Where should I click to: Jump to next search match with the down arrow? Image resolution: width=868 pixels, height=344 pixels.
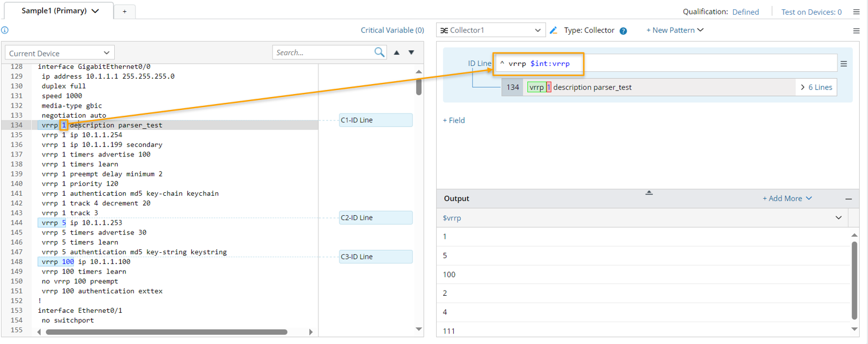click(411, 52)
